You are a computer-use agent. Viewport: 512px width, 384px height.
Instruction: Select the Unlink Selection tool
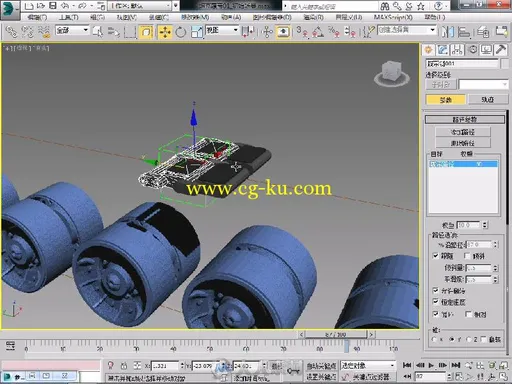tap(27, 32)
